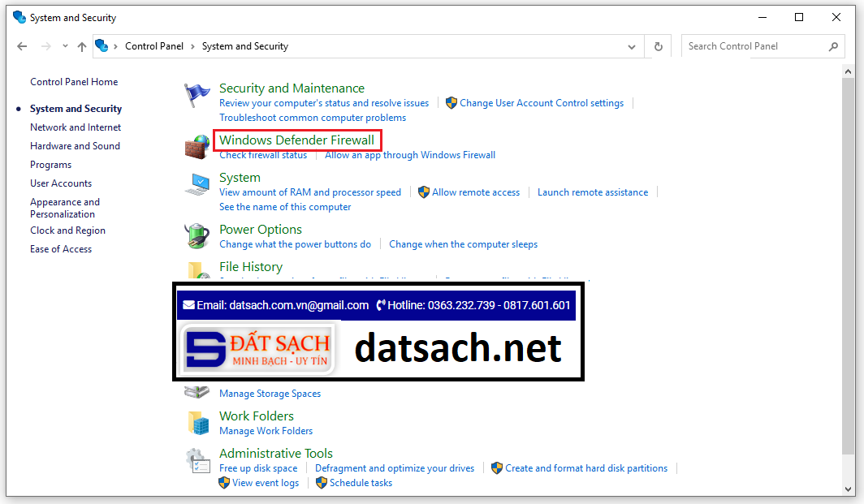The height and width of the screenshot is (504, 864).
Task: Click the System computer icon
Action: tap(197, 185)
